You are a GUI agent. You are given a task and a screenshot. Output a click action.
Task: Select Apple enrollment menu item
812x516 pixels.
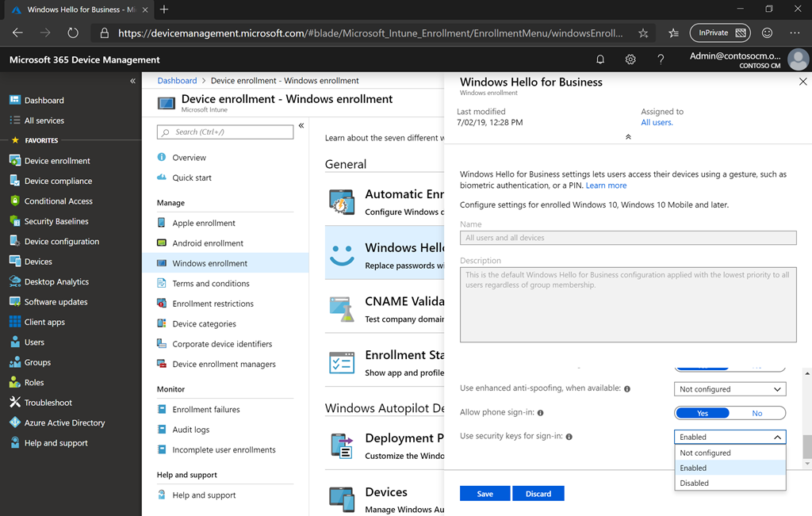204,223
